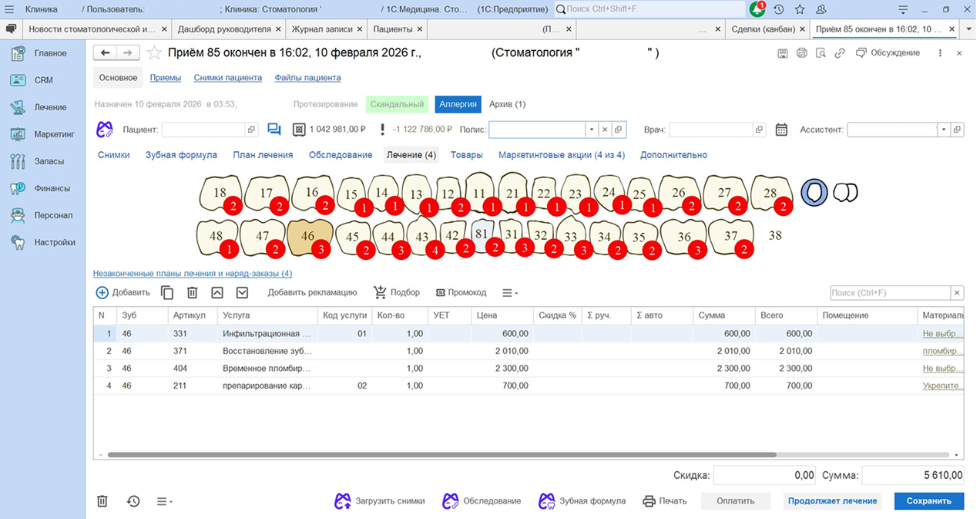Expand the Полис dropdown list

tap(592, 130)
